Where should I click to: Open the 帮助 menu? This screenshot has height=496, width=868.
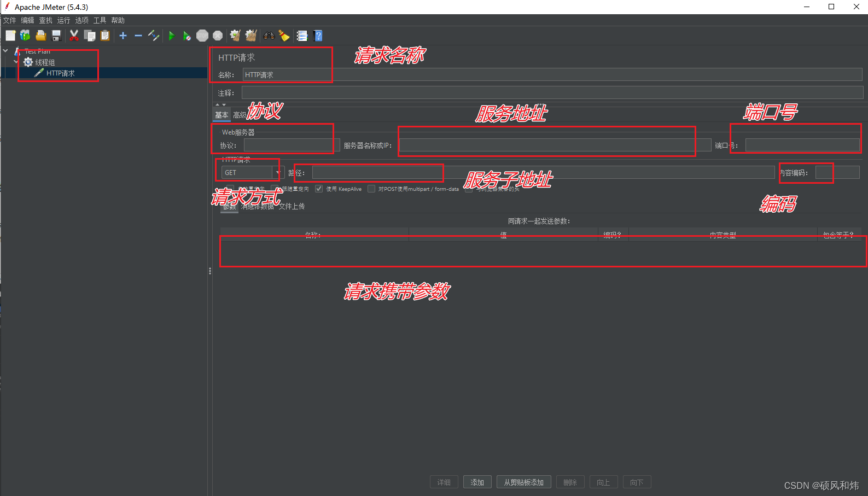pyautogui.click(x=118, y=20)
